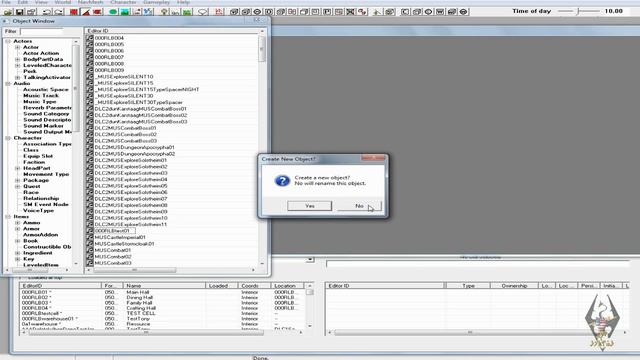640x360 pixels.
Task: Click the pressed red diagonal toolbar icon
Action: pyautogui.click(x=86, y=12)
